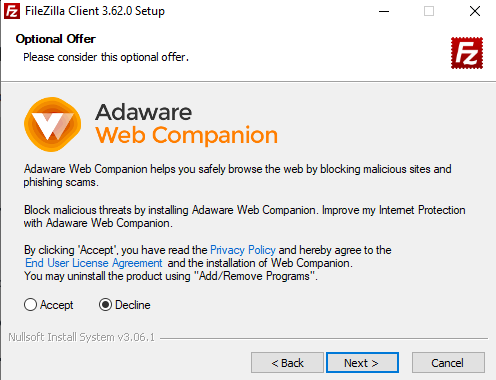Cancel the FileZilla installation
Screen dimensions: 496x380
(x=448, y=363)
